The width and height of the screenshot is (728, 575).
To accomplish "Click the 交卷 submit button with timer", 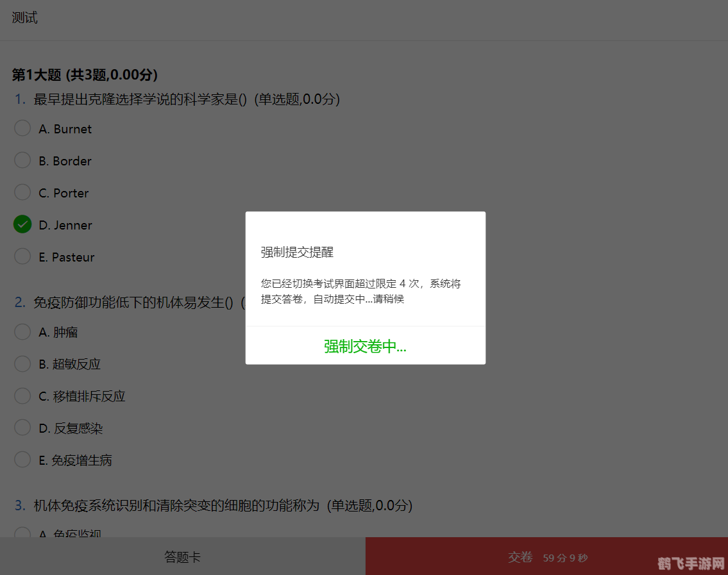I will 546,556.
